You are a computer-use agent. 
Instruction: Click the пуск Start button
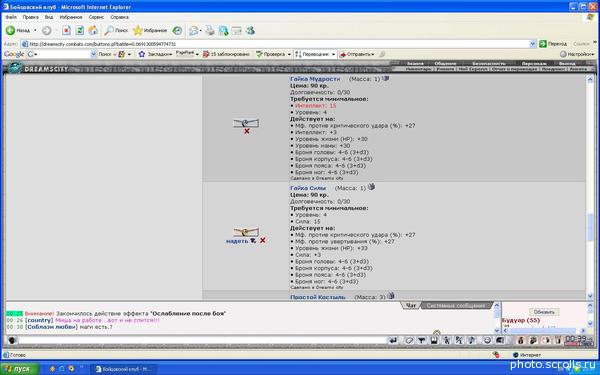pyautogui.click(x=20, y=369)
